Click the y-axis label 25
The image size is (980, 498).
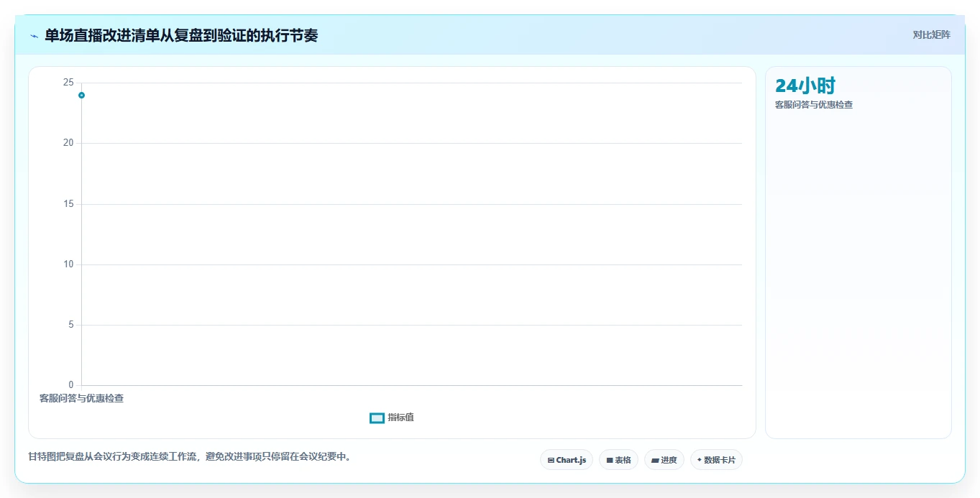coord(68,83)
